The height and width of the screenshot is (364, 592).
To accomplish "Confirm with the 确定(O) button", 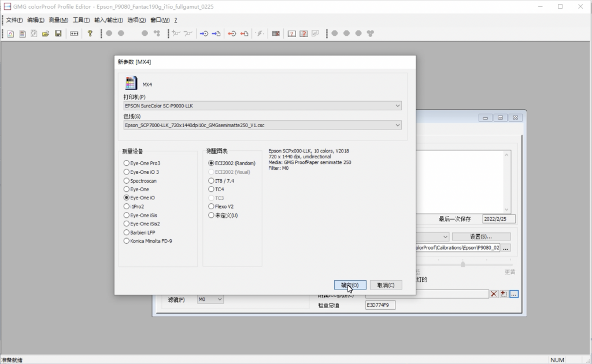I will click(350, 285).
